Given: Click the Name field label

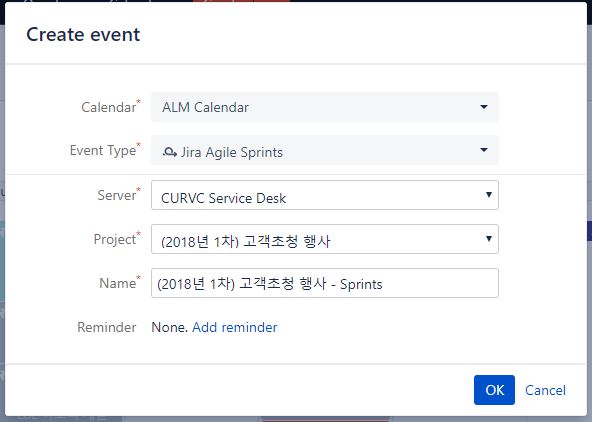Looking at the screenshot, I should click(117, 283).
